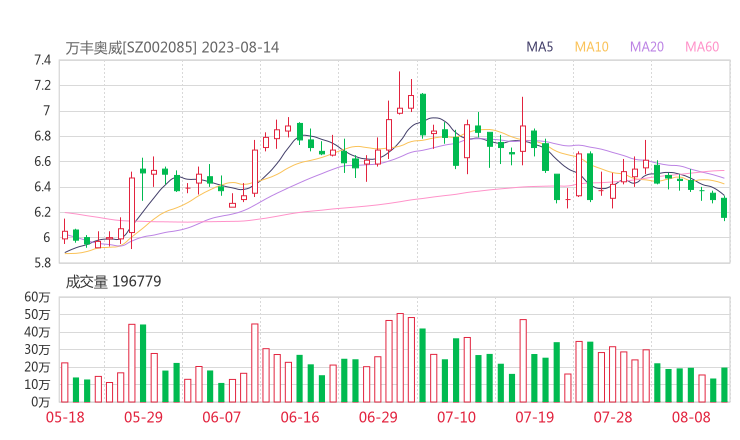The height and width of the screenshot is (440, 740).
Task: Click the 7.4 price axis label
Action: click(x=42, y=60)
